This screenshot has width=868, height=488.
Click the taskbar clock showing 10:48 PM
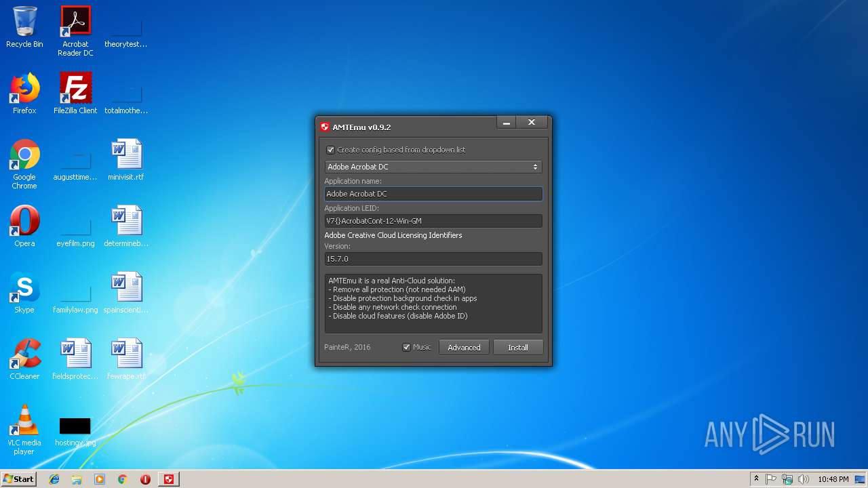tap(833, 479)
